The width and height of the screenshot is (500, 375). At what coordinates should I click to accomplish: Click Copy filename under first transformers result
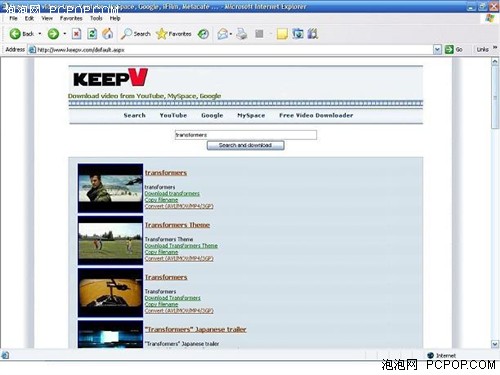tap(161, 200)
